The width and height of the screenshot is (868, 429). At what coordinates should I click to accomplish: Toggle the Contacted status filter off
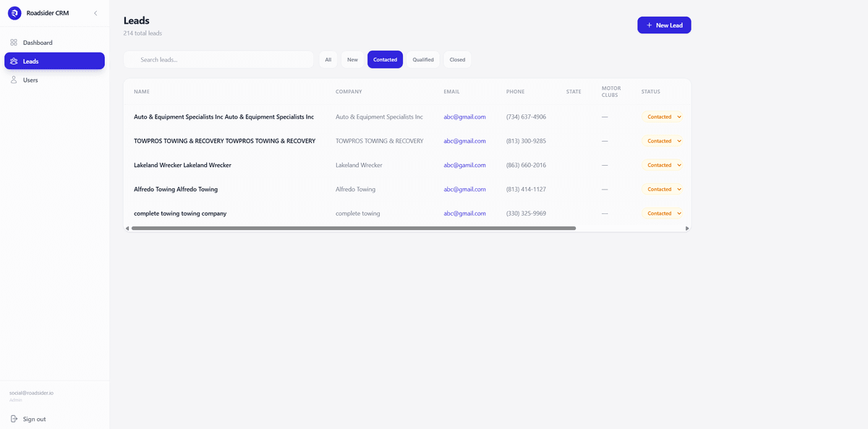tap(385, 59)
